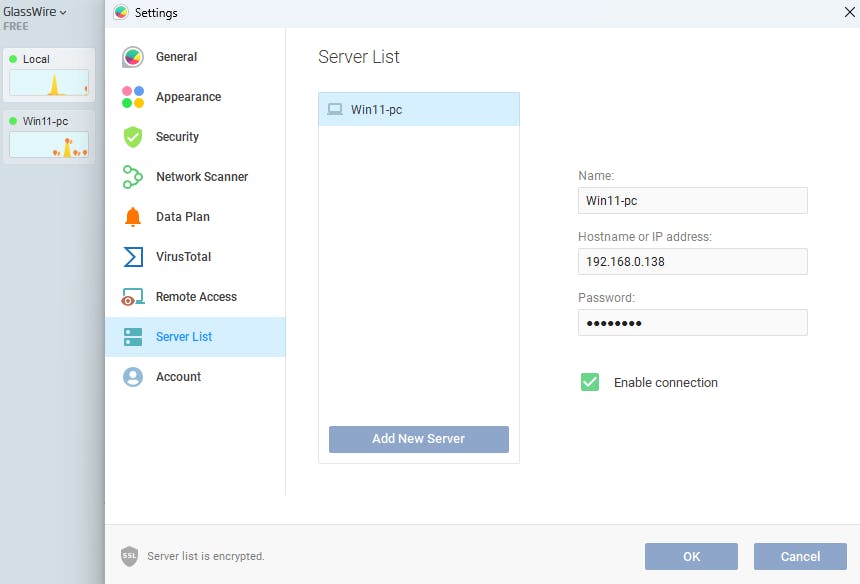The height and width of the screenshot is (584, 860).
Task: Switch to Appearance settings
Action: tap(195, 97)
